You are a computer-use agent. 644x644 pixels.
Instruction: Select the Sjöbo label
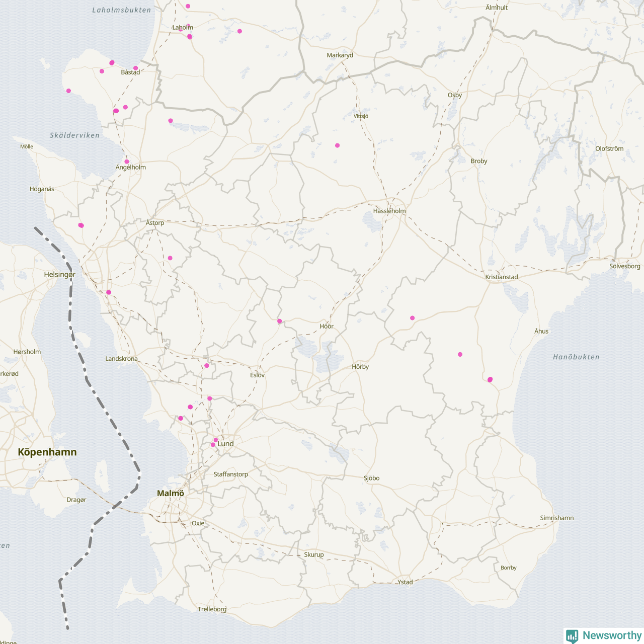(372, 478)
